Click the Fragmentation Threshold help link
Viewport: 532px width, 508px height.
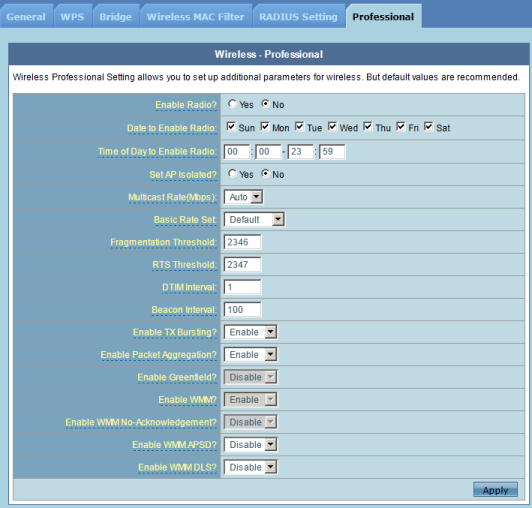pos(163,242)
